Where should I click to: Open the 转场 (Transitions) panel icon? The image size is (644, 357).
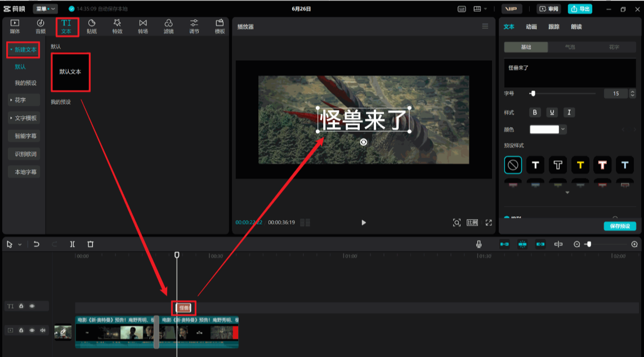click(x=143, y=26)
